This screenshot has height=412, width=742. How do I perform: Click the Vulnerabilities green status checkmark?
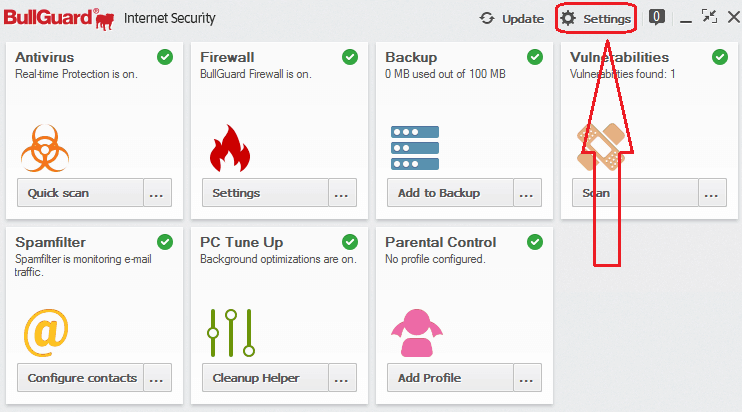pyautogui.click(x=720, y=57)
